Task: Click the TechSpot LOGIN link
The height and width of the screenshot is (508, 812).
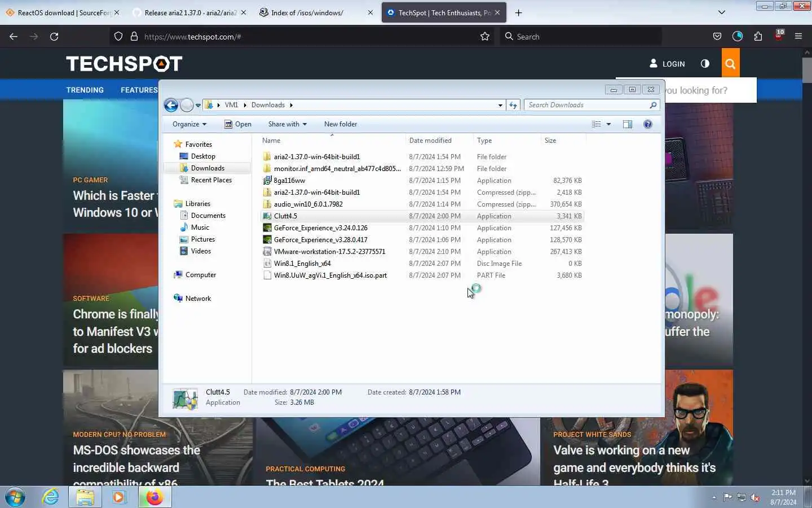Action: [x=667, y=64]
